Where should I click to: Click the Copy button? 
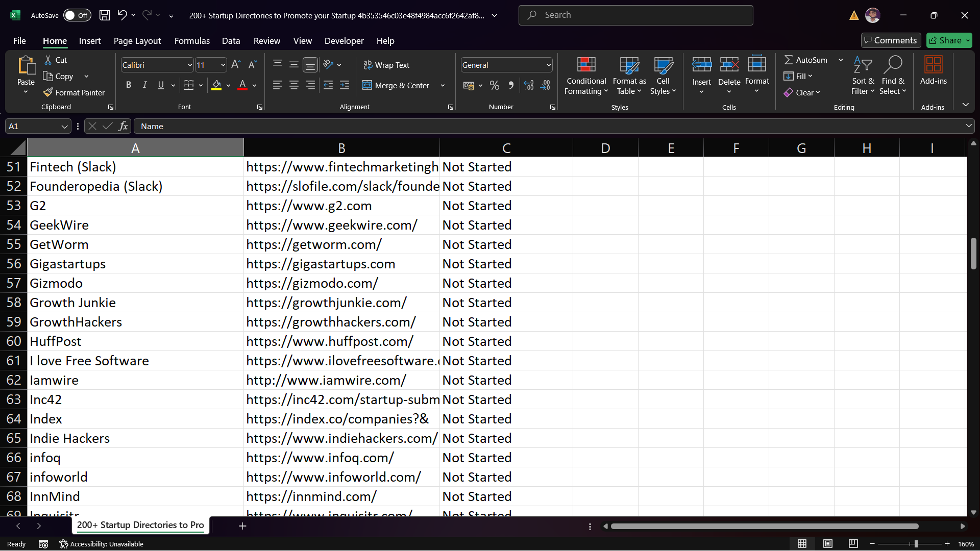pos(59,76)
